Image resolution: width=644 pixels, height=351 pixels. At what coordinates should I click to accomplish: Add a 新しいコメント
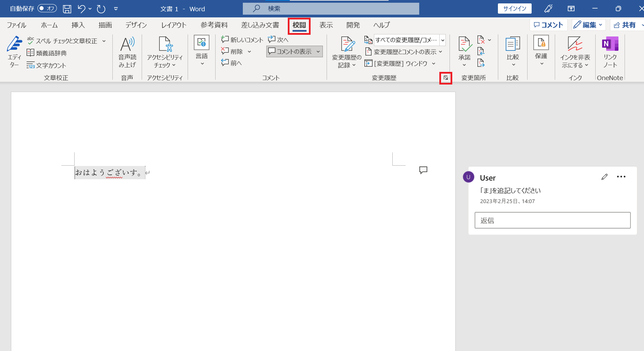242,40
